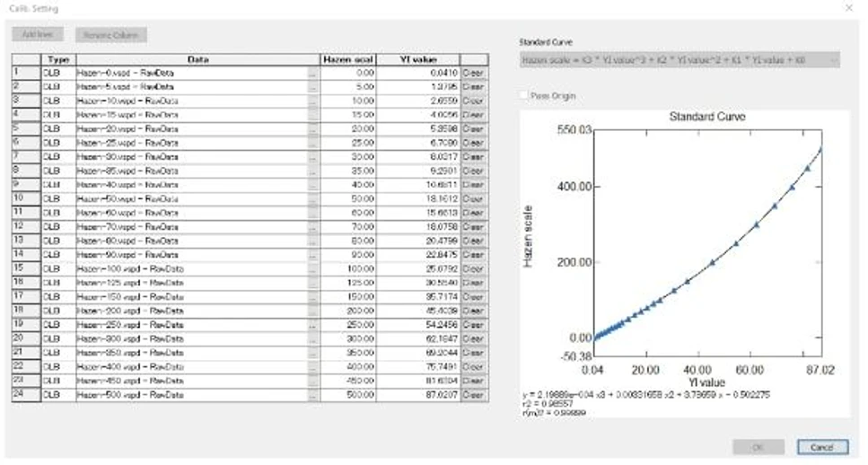Select row number 12 header

(x=24, y=228)
